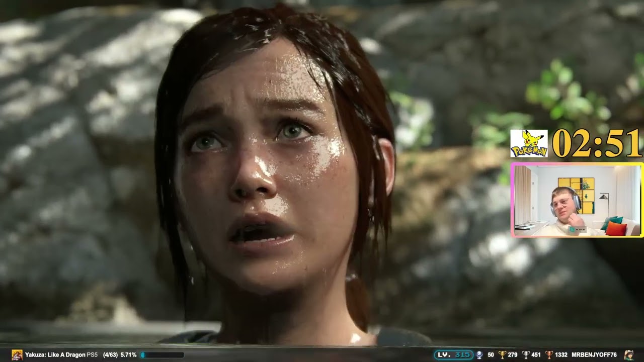Click the trophy completion progress bar
The width and height of the screenshot is (644, 362).
point(162,355)
